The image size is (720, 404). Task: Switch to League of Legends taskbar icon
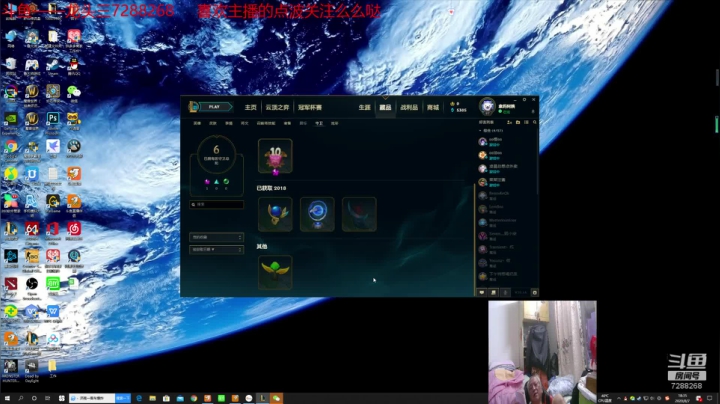(x=263, y=398)
